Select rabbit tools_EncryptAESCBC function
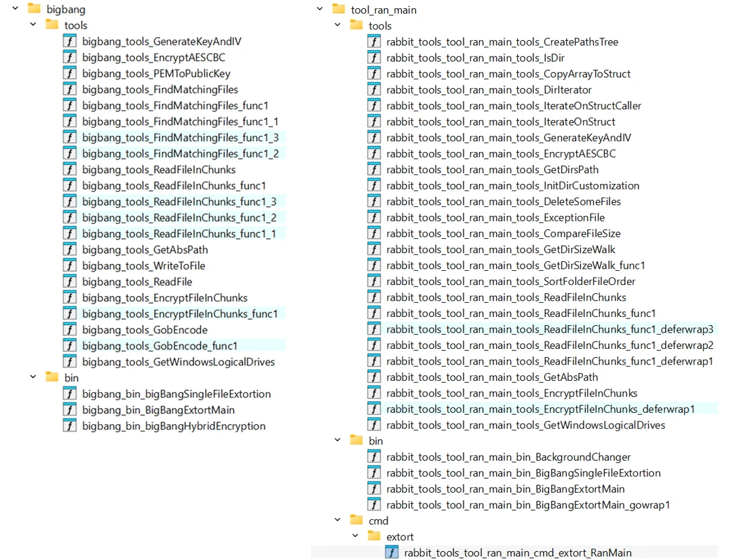 (501, 153)
